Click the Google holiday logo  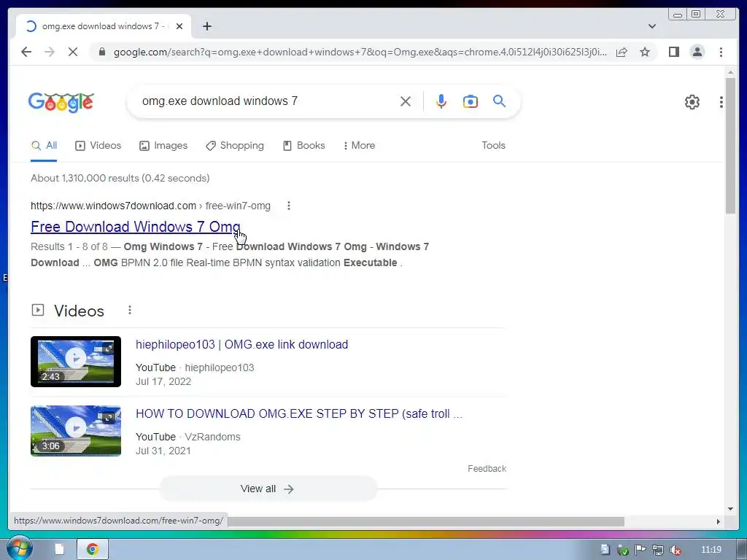point(61,102)
